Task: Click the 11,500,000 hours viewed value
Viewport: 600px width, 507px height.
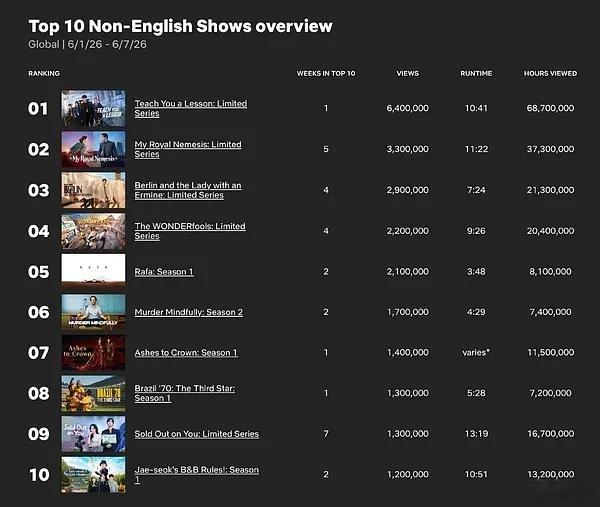Action: coord(551,353)
